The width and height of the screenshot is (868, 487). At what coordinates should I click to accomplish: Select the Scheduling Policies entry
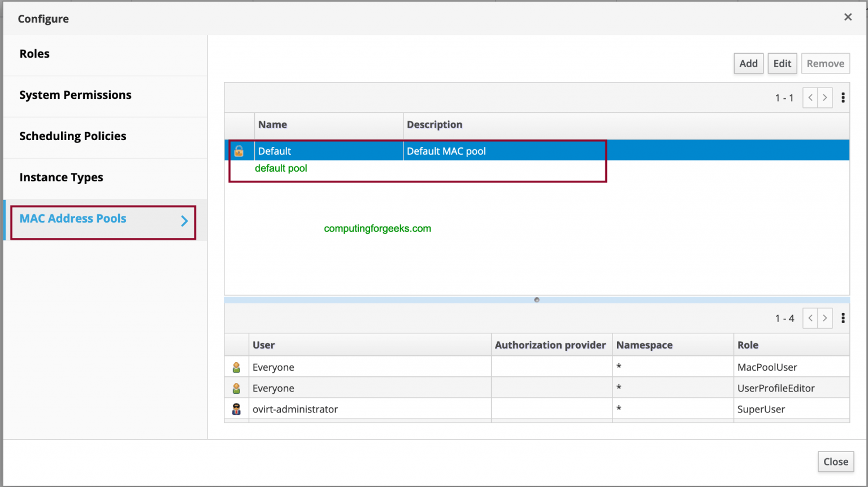tap(72, 136)
